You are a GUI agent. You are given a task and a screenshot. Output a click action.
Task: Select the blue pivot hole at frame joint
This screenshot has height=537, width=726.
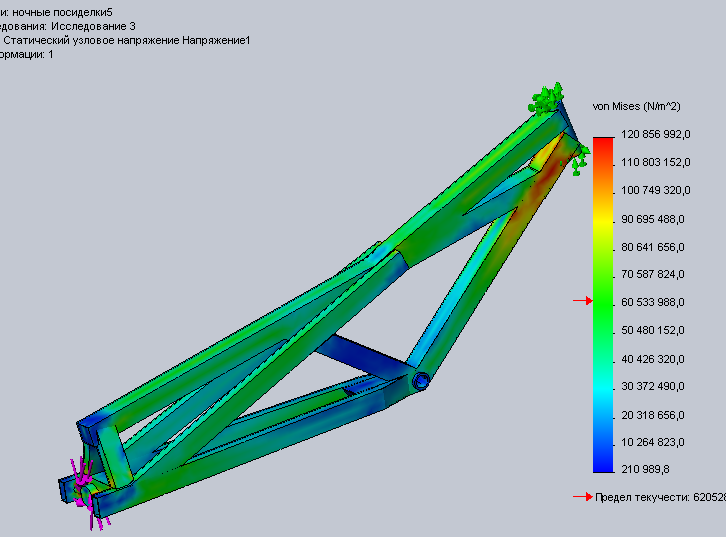pyautogui.click(x=421, y=381)
